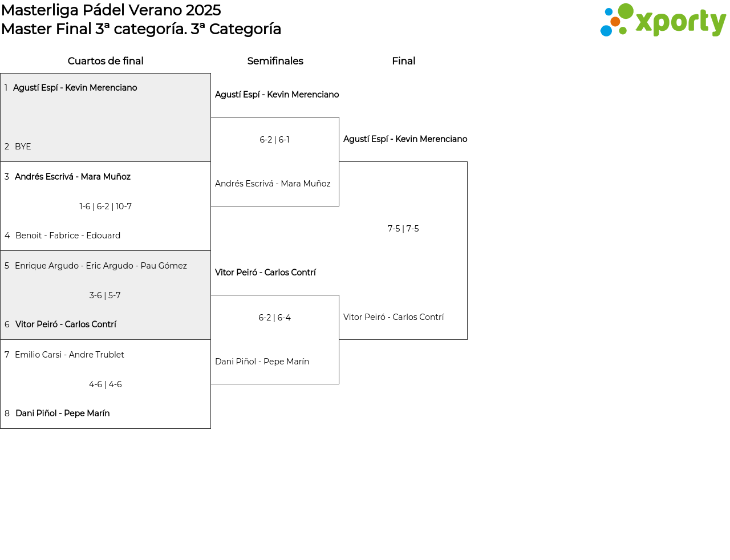
Task: Select Emilio Carsi - Andre Trublet team
Action: point(70,355)
